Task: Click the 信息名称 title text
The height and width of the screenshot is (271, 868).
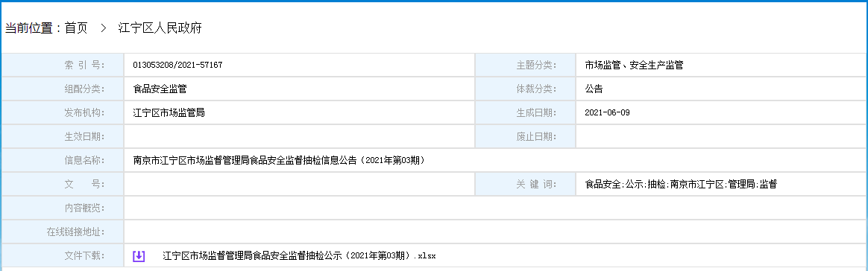Action: click(x=279, y=160)
